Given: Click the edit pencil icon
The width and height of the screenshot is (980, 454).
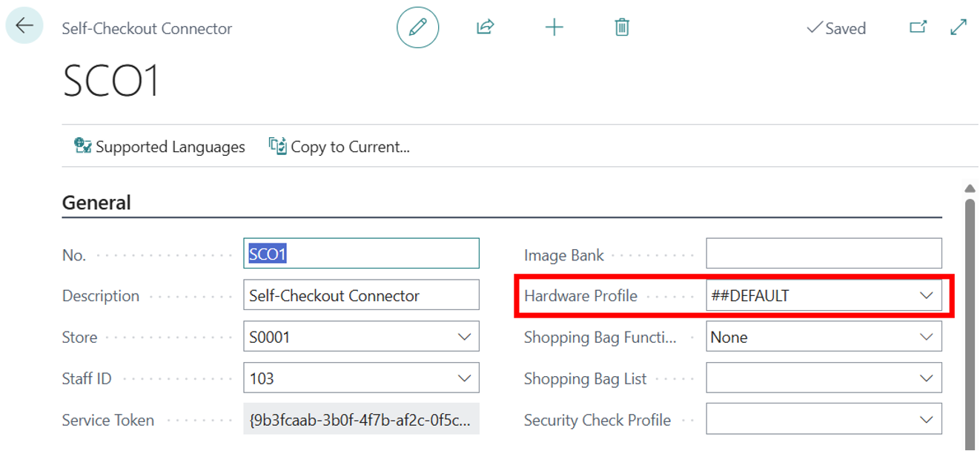Looking at the screenshot, I should click(417, 27).
